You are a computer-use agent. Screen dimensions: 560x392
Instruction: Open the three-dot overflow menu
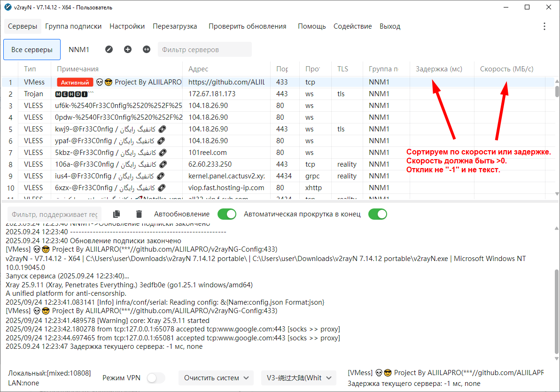click(x=544, y=26)
